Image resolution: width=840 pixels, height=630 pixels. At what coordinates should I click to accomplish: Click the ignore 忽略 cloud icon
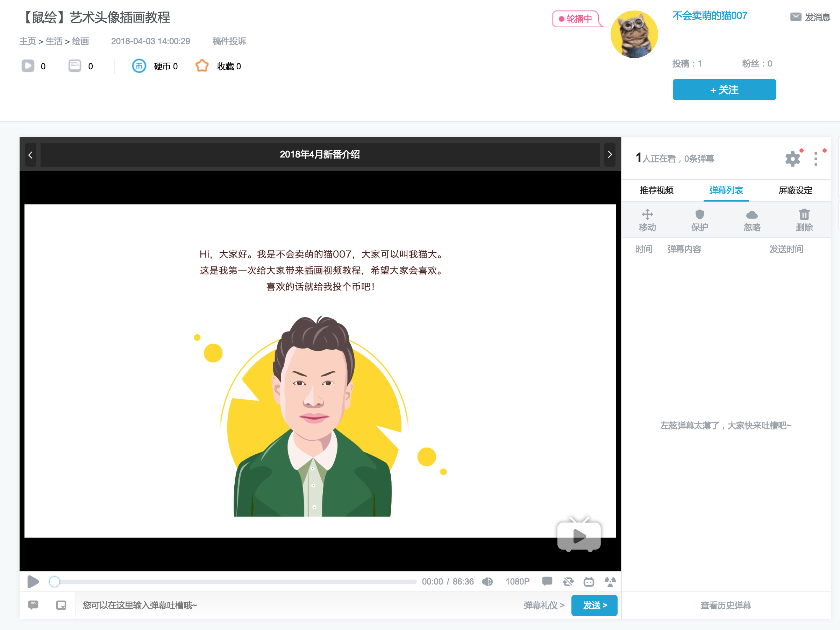(x=752, y=215)
